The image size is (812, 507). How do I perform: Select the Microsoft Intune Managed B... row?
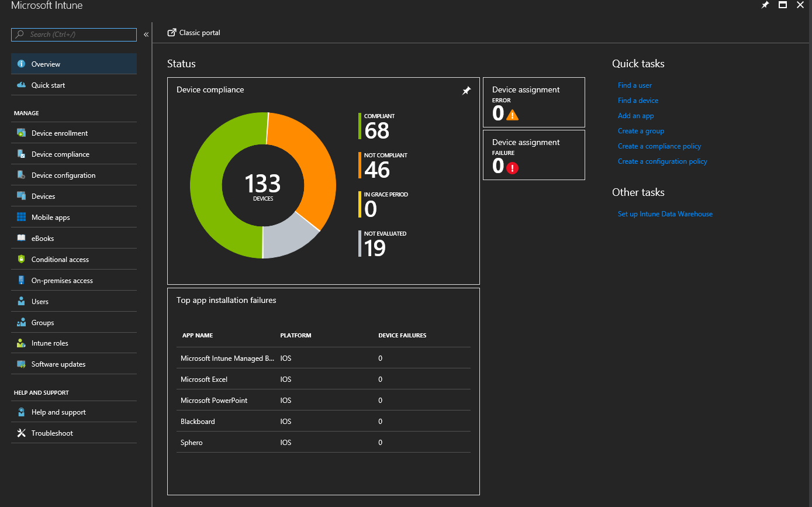[323, 358]
